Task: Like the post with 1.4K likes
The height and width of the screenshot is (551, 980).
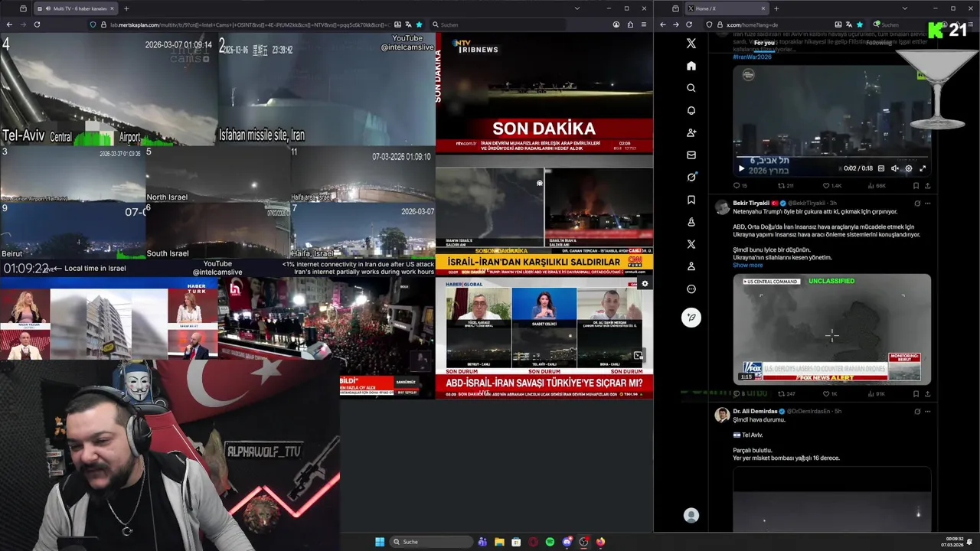Action: (832, 186)
